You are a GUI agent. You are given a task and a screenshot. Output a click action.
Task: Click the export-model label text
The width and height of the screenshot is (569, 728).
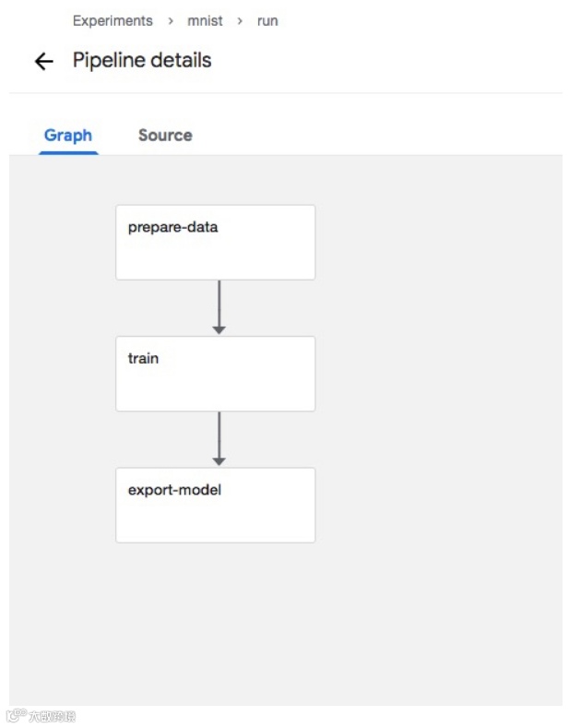174,490
